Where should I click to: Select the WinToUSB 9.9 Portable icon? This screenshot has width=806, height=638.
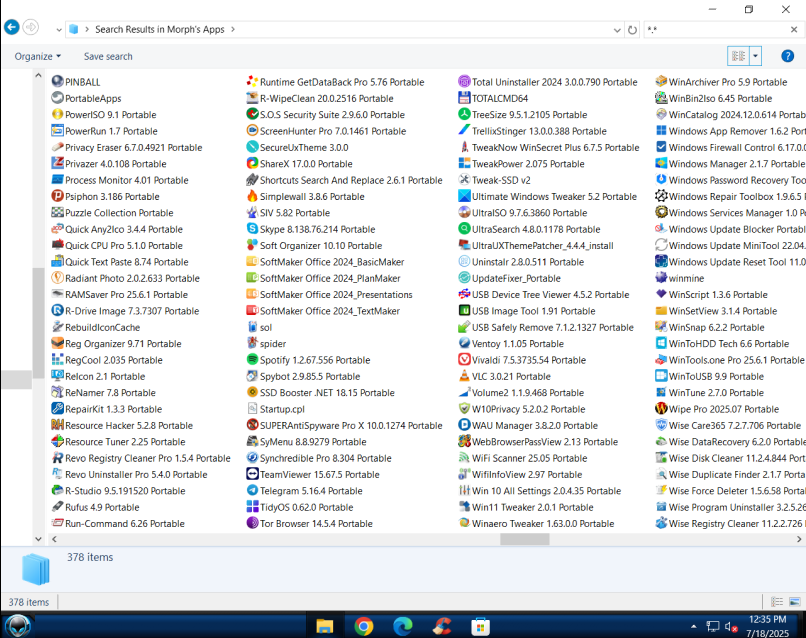661,376
